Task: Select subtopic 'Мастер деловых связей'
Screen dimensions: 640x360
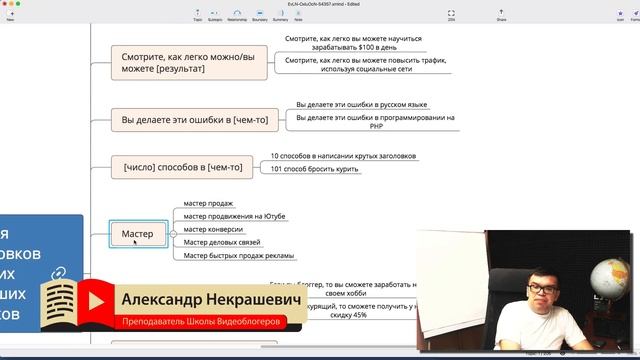Action: (x=222, y=242)
